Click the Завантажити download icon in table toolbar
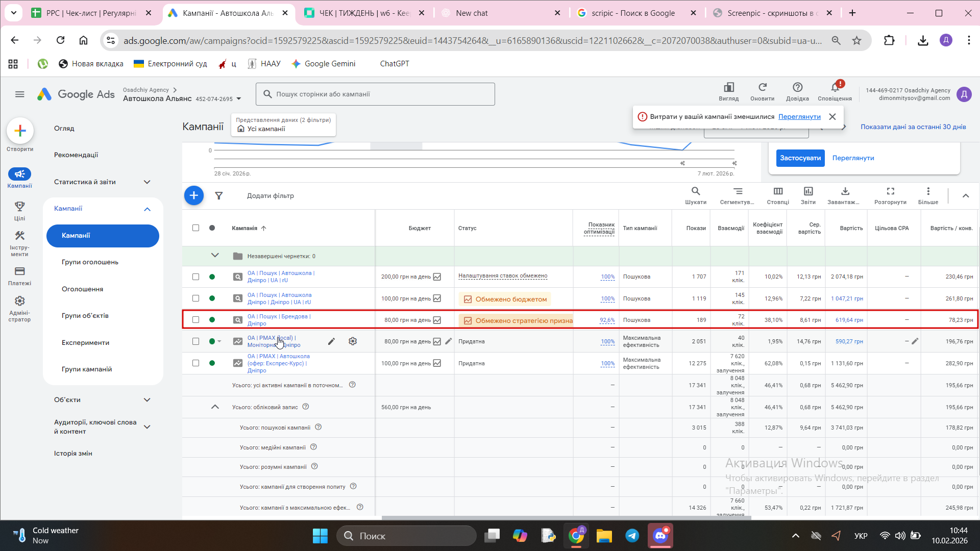 pos(845,194)
